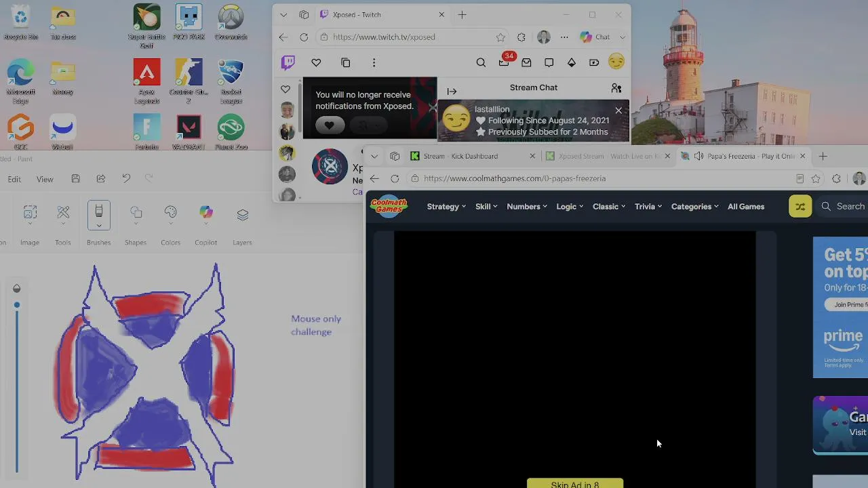The width and height of the screenshot is (868, 488).
Task: Open the Planet Zoo desktop shortcut
Action: [231, 132]
